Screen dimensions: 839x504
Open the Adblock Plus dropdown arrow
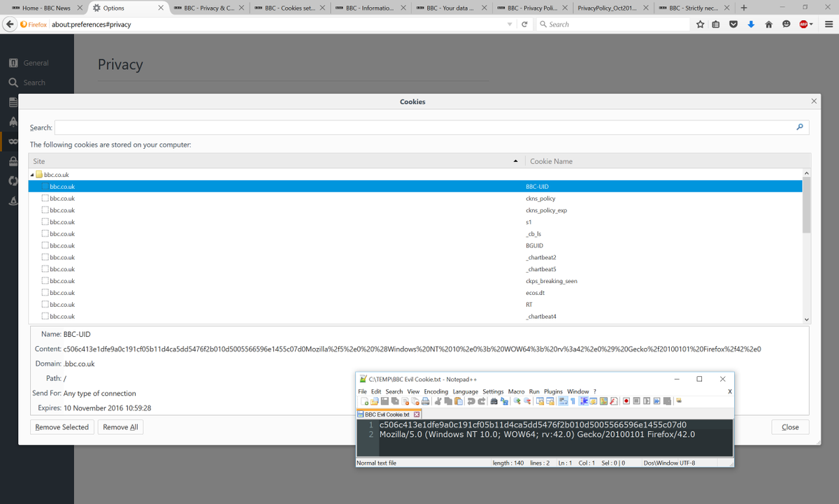coord(812,24)
